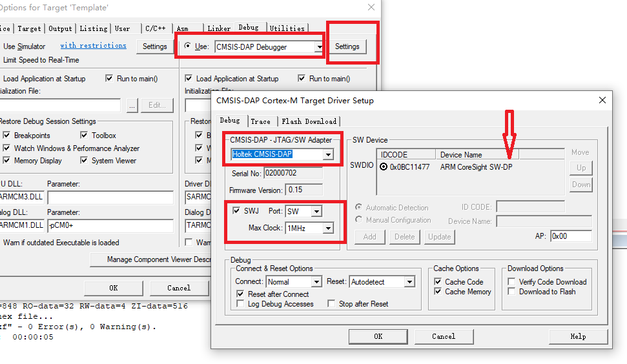The width and height of the screenshot is (627, 364).
Task: Open the Asm tab
Action: pos(182,28)
